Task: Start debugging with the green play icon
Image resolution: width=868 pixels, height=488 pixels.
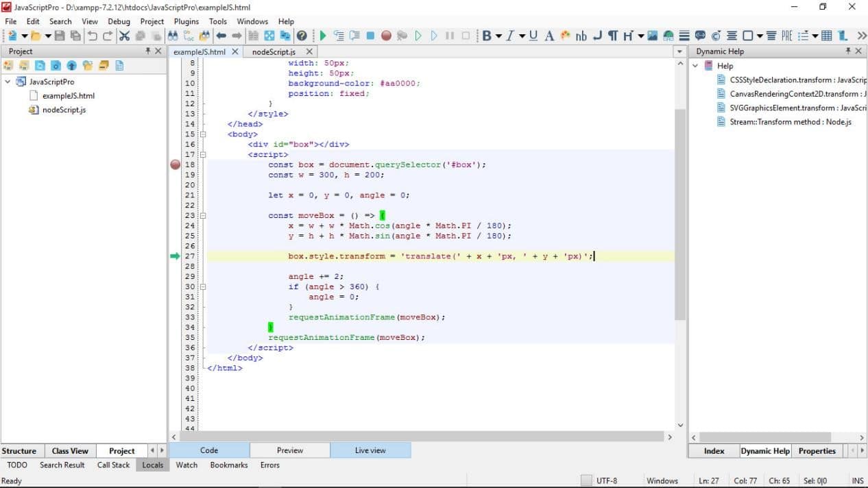Action: point(323,36)
